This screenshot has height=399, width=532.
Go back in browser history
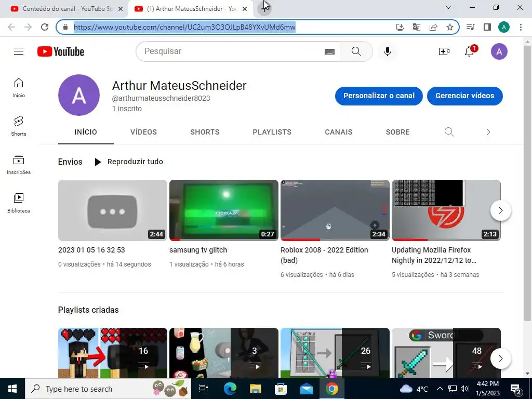click(11, 27)
